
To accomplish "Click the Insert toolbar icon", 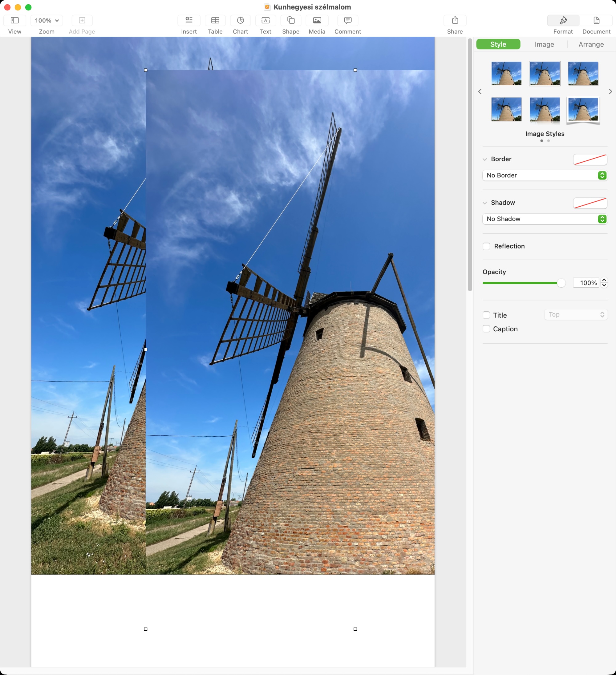I will pos(188,20).
